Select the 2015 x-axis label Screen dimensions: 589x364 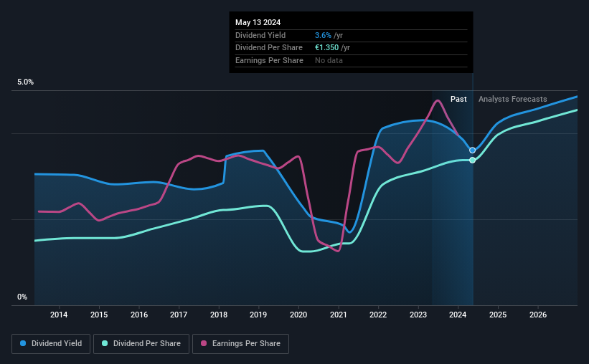coord(99,315)
